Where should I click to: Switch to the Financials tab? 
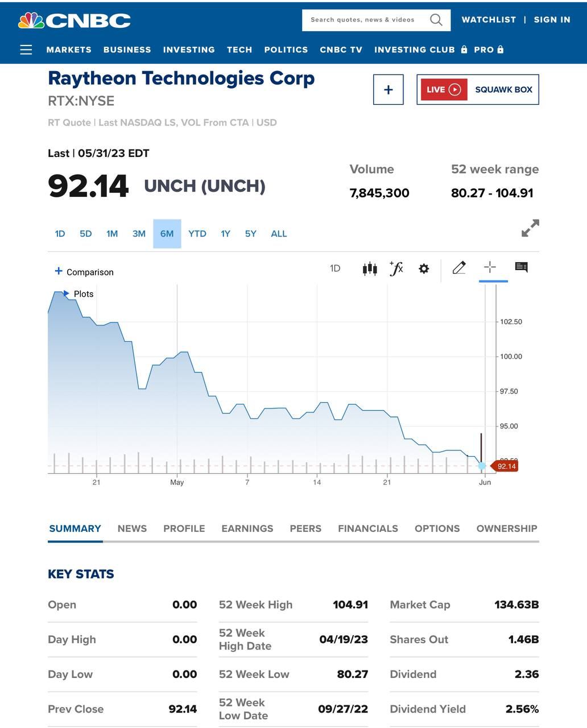pyautogui.click(x=368, y=528)
